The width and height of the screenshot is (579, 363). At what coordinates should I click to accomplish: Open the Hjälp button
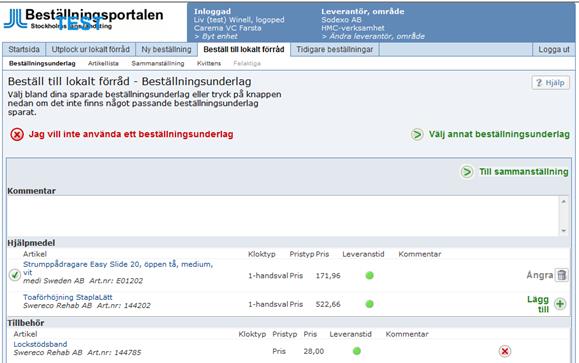550,83
